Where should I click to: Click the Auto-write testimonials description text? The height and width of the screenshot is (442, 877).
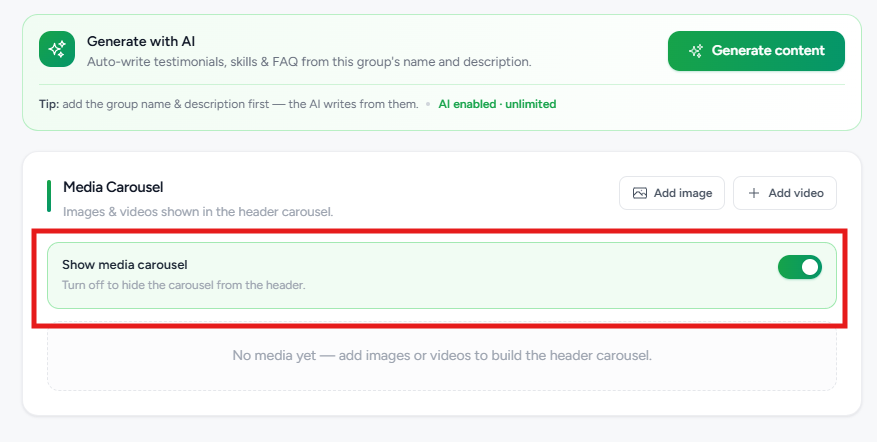(309, 62)
